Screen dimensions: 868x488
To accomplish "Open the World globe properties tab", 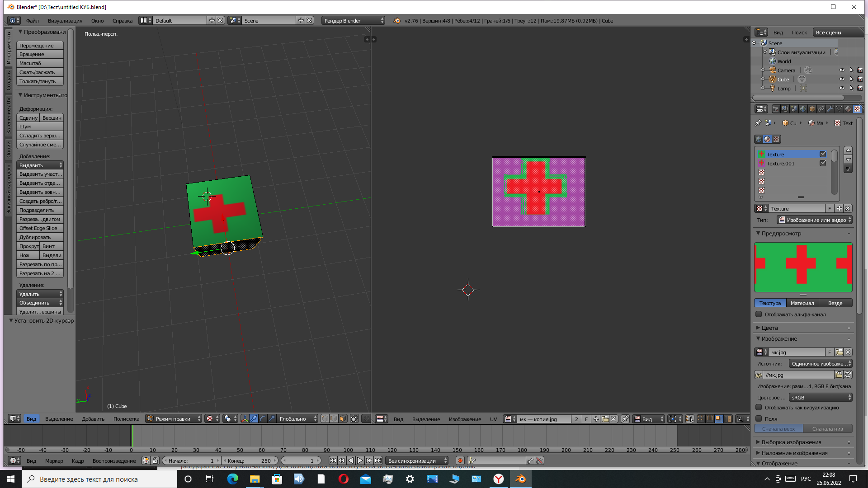I will (803, 109).
